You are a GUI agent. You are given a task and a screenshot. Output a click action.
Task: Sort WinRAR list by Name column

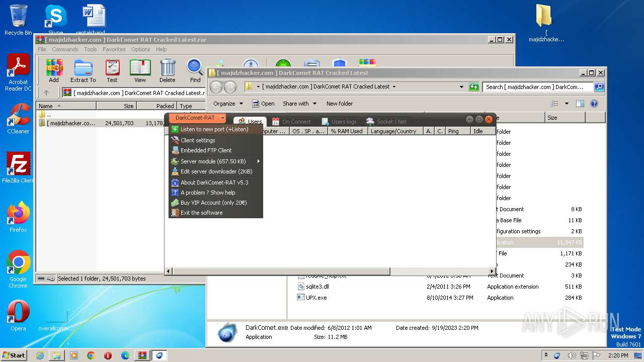click(66, 106)
